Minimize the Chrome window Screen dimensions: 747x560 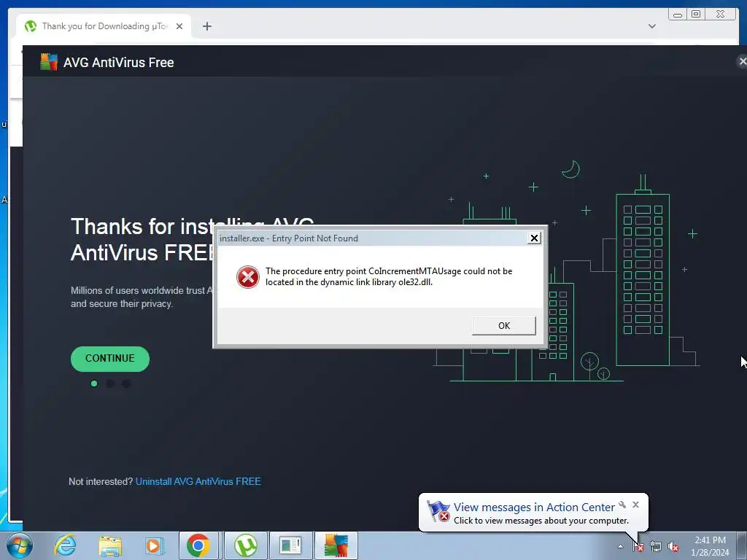coord(678,15)
